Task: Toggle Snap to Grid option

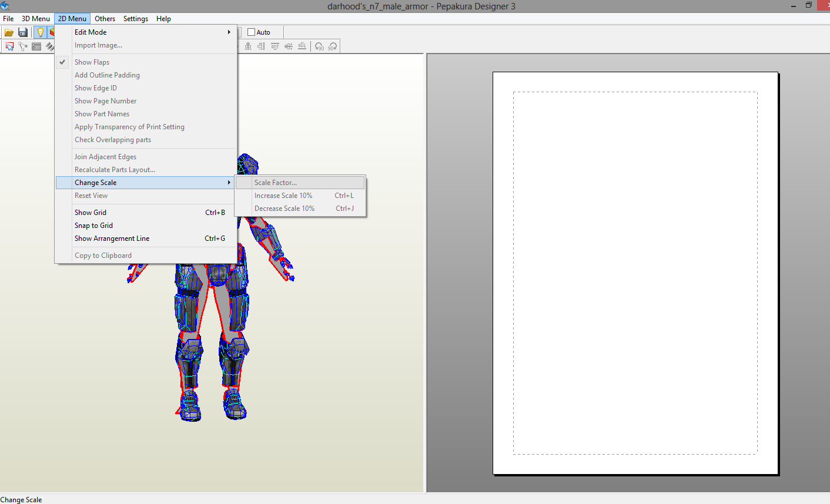Action: 146,226
